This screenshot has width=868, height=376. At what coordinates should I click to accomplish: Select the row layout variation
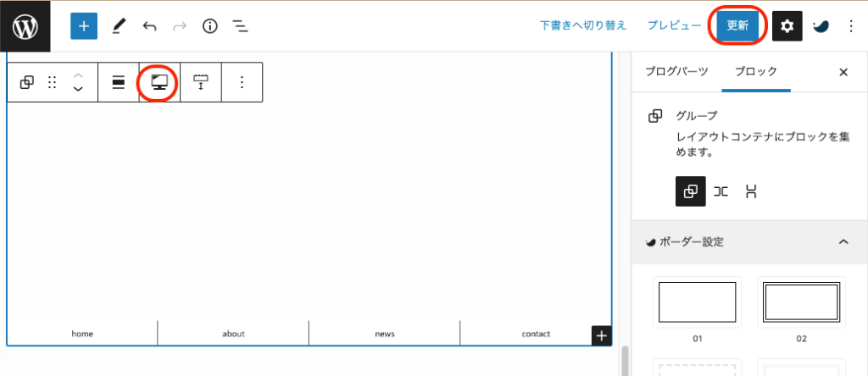tap(721, 191)
